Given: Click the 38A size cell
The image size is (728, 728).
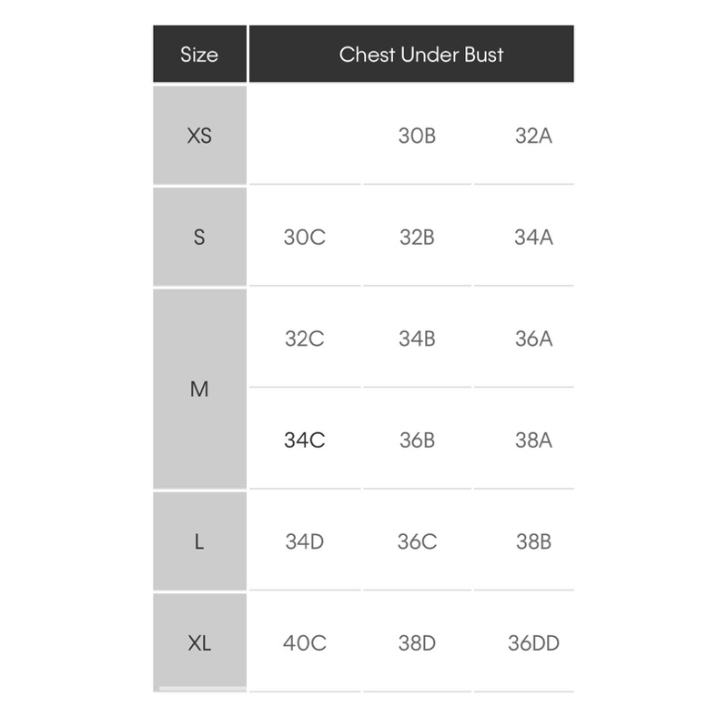Looking at the screenshot, I should click(533, 440).
